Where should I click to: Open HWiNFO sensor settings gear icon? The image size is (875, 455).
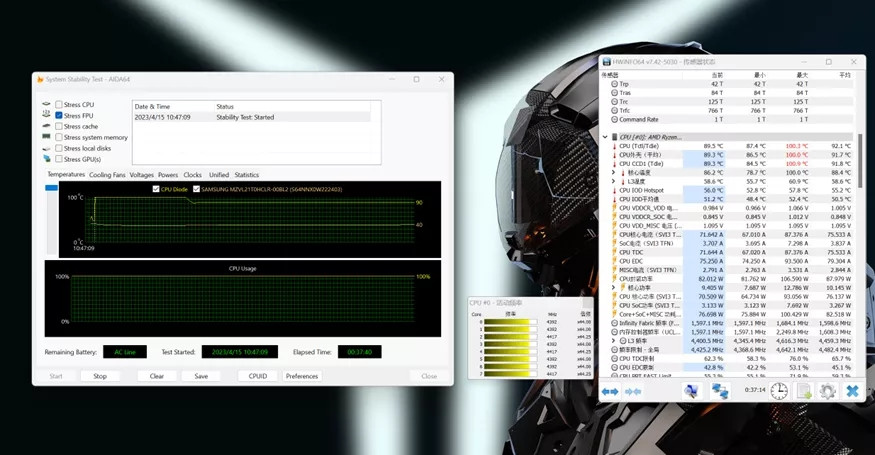(x=827, y=391)
